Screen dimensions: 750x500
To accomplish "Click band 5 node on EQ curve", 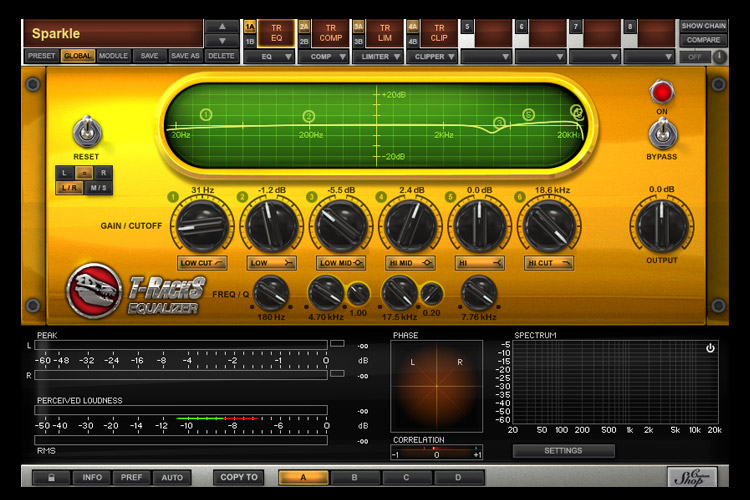I will point(528,114).
